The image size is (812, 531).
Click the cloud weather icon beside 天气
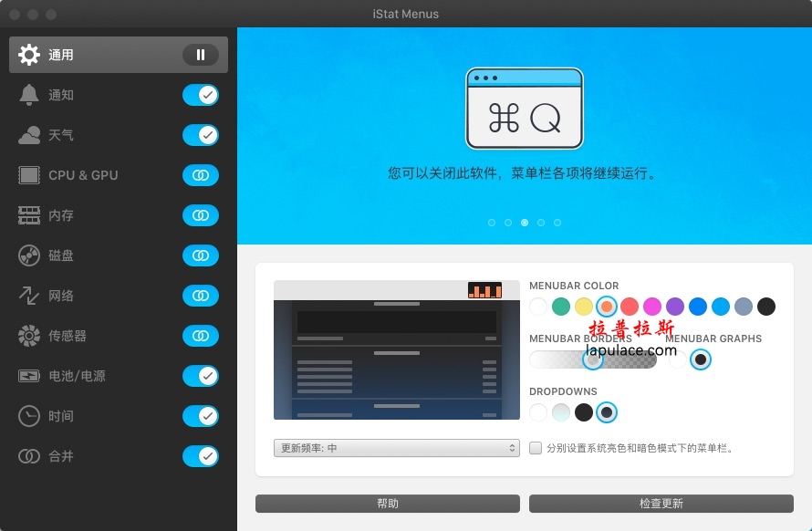[x=29, y=135]
